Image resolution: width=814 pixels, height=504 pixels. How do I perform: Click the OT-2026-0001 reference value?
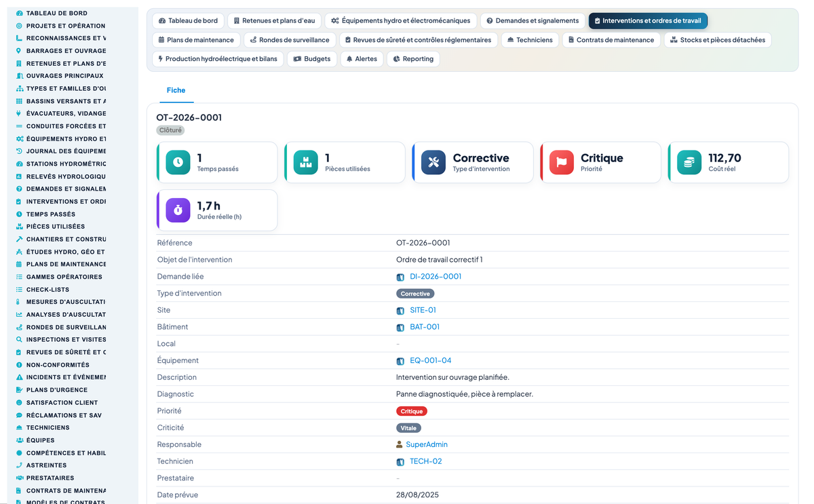click(423, 243)
